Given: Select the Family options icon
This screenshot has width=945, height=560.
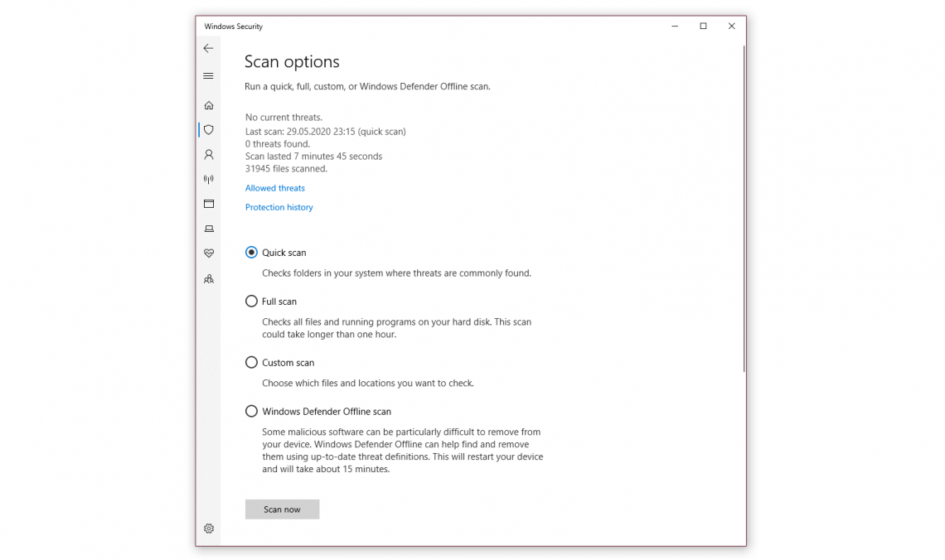Looking at the screenshot, I should pyautogui.click(x=208, y=279).
